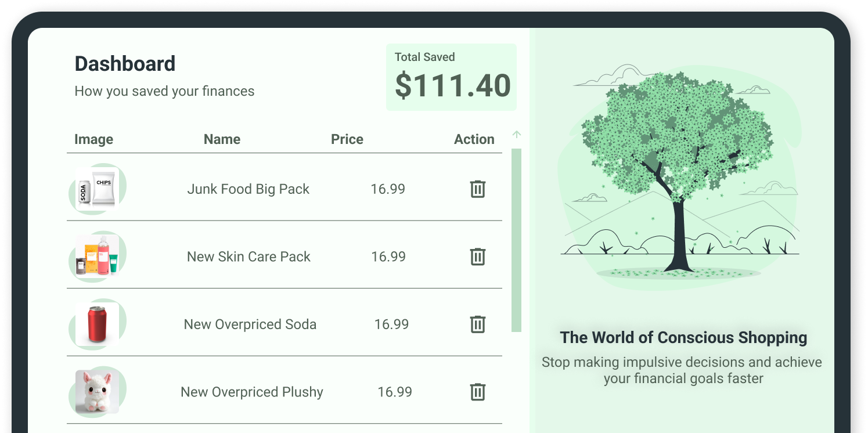Select the New Overpriced Plushy name text

252,392
